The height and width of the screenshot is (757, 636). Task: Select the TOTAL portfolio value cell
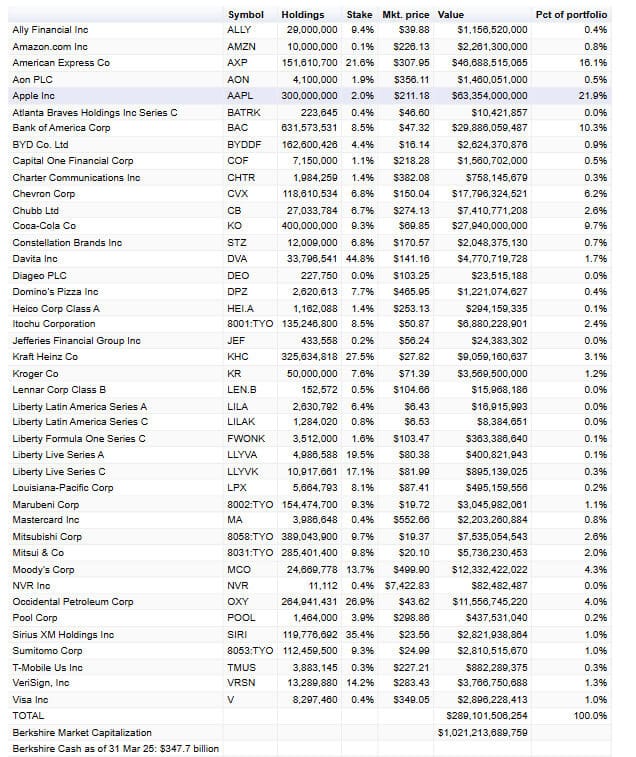click(x=487, y=716)
